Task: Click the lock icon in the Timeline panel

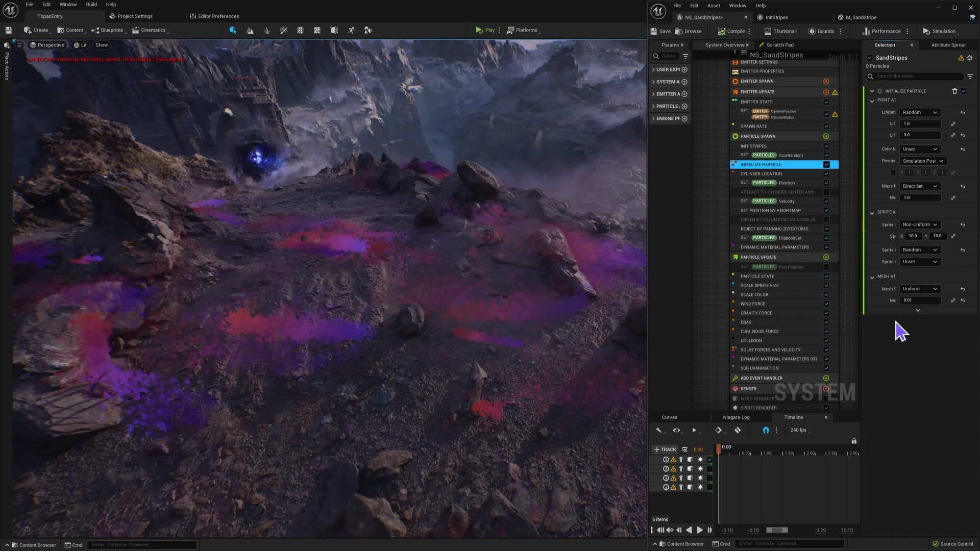Action: click(854, 441)
